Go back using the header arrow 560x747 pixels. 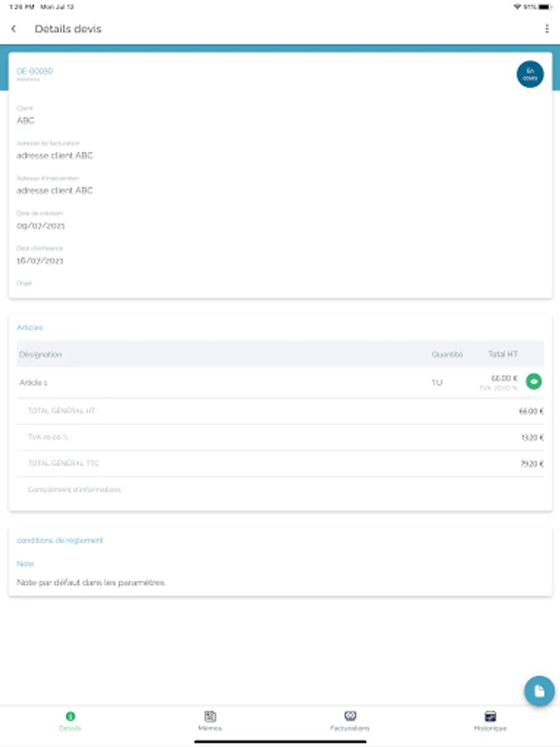[13, 29]
